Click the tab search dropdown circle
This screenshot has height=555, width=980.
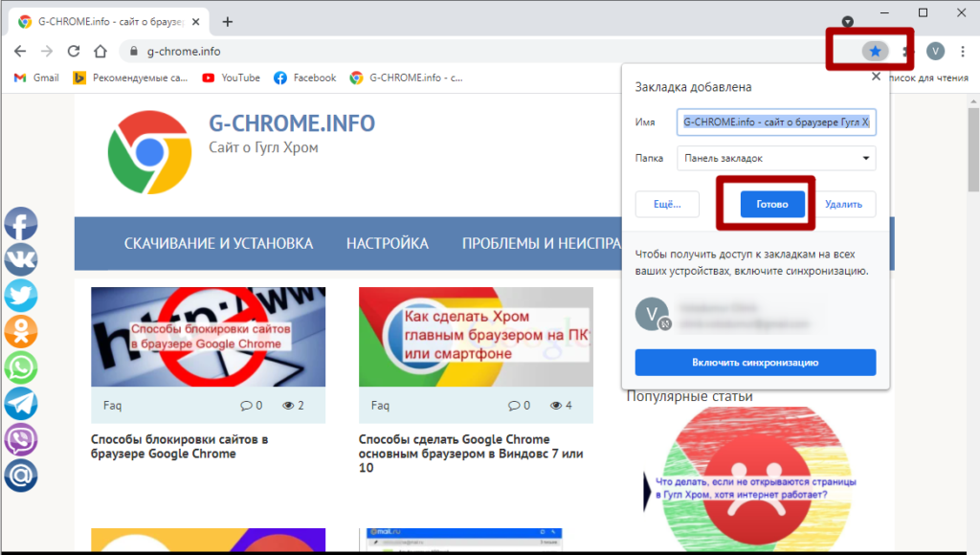[x=848, y=22]
